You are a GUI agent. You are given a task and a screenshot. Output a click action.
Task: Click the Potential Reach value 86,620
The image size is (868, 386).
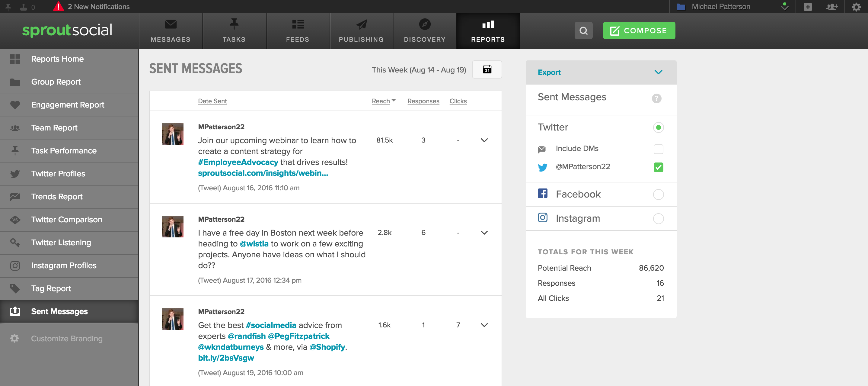651,268
